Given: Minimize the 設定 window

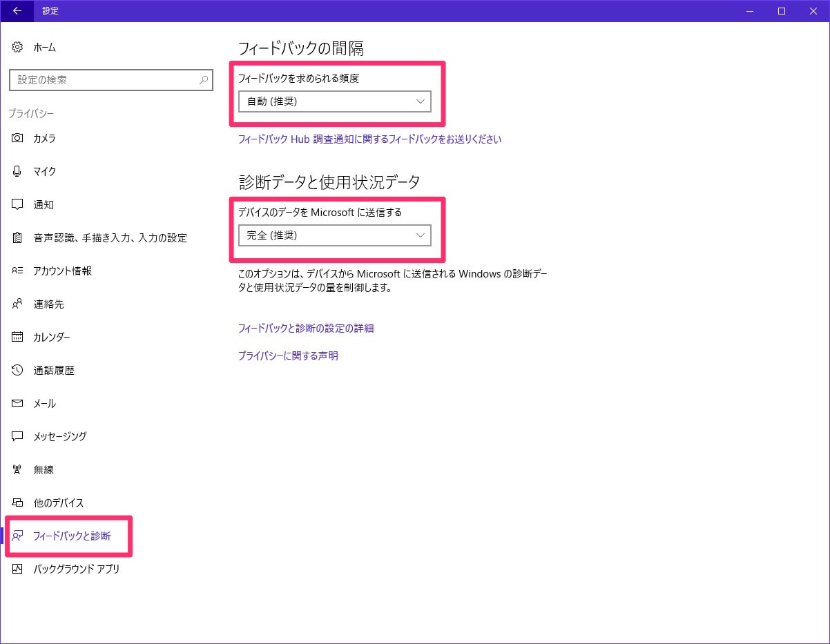Looking at the screenshot, I should pyautogui.click(x=750, y=10).
